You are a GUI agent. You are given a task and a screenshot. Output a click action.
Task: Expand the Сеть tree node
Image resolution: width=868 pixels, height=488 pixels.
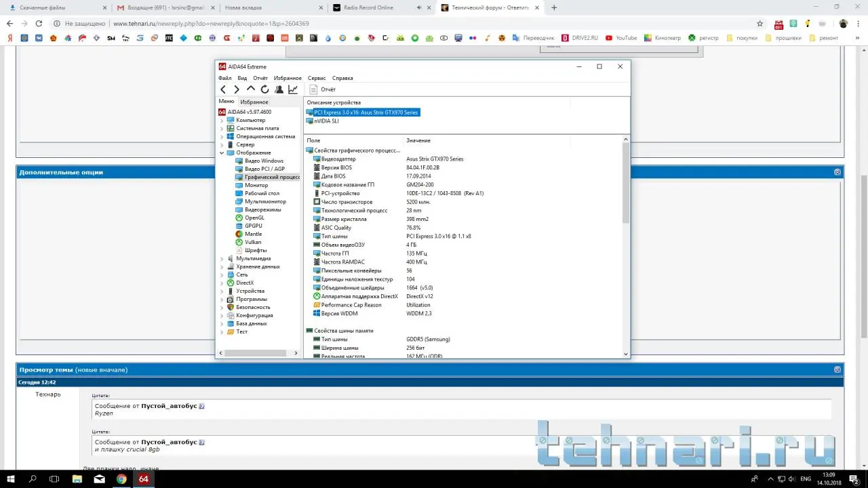(x=222, y=275)
